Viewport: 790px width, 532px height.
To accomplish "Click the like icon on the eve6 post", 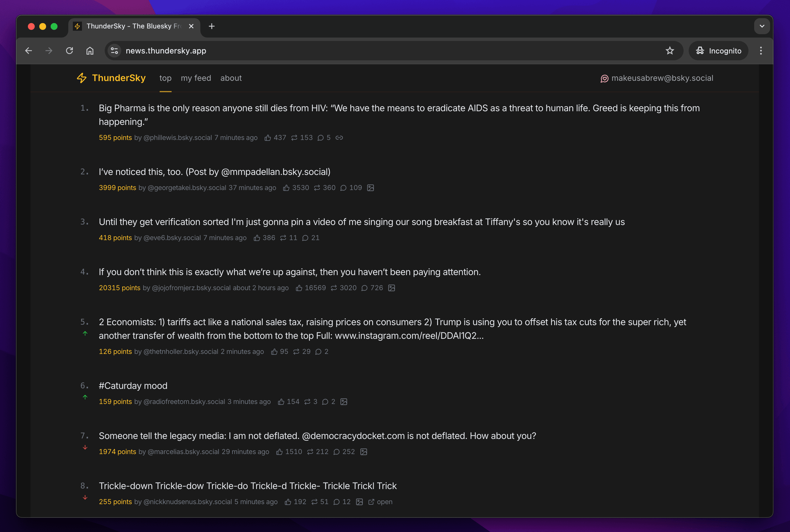I will point(257,238).
